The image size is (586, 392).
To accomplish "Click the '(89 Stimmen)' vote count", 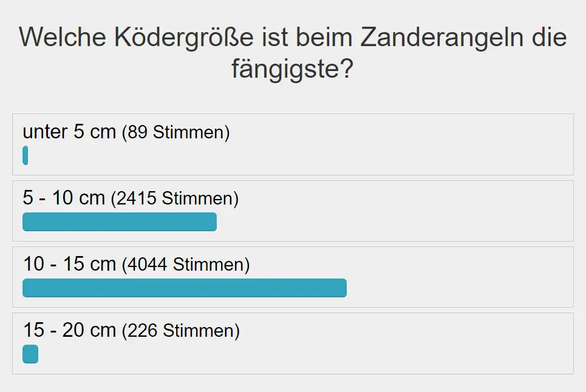I will tap(175, 132).
